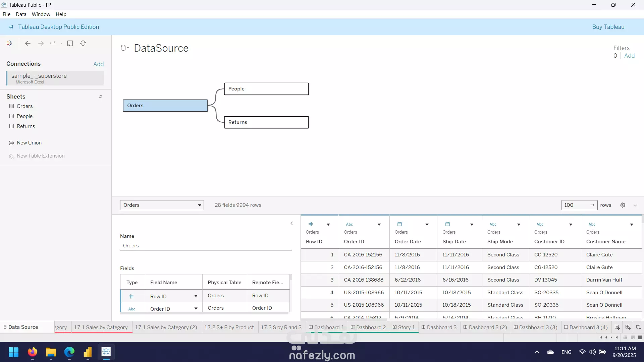Open Customer Name column dropdown arrow

coord(632,225)
